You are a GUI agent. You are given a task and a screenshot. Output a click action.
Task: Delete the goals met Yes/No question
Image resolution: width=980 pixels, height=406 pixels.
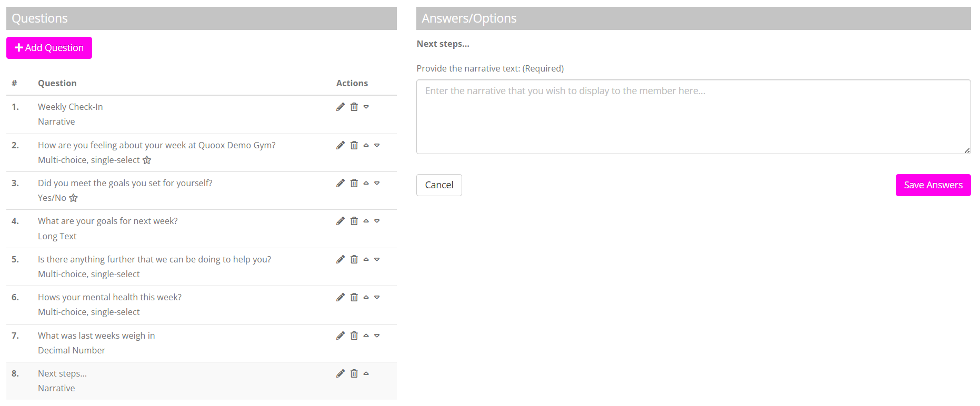pyautogui.click(x=354, y=183)
